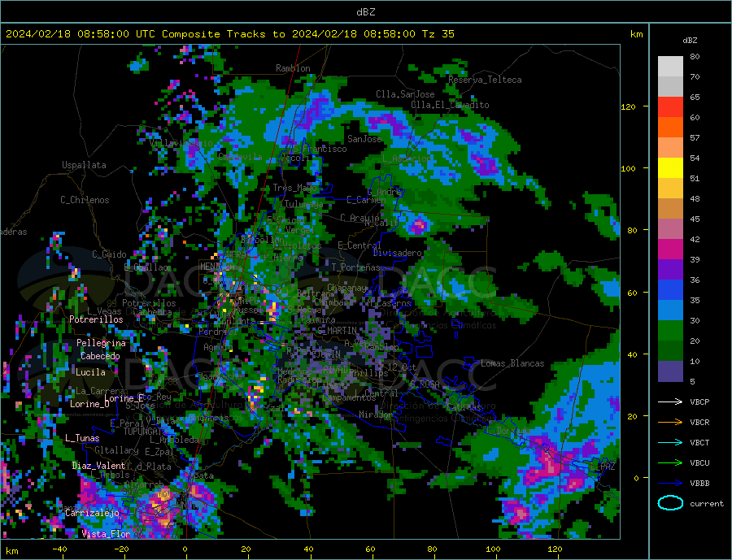Image resolution: width=732 pixels, height=560 pixels.
Task: Click the 'Lucila' place label
Action: coord(90,372)
